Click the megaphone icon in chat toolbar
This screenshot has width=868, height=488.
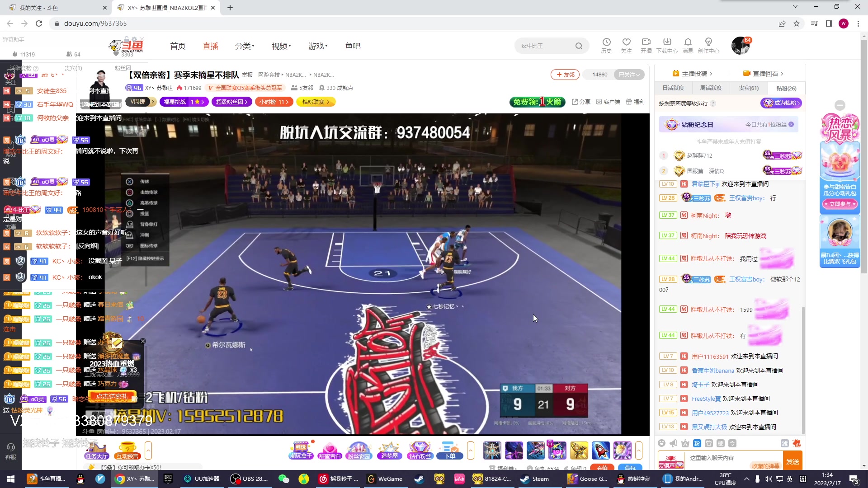(x=674, y=443)
